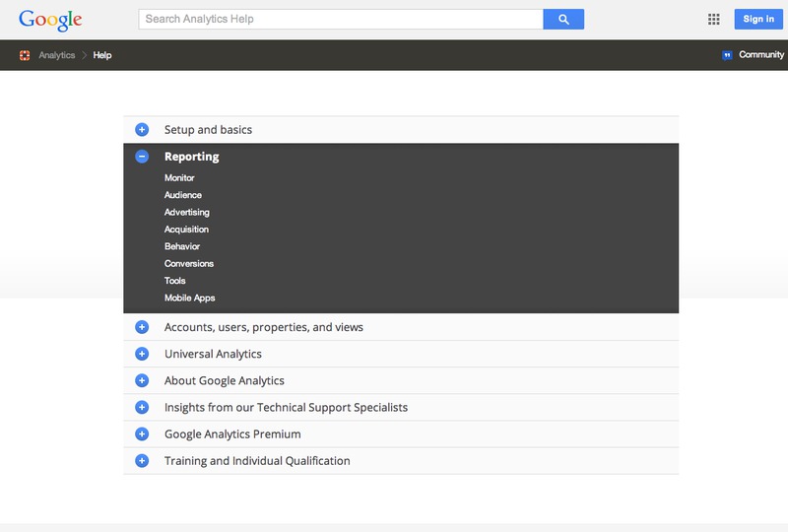Expand Insights from our Technical Support Specialists

coord(142,407)
